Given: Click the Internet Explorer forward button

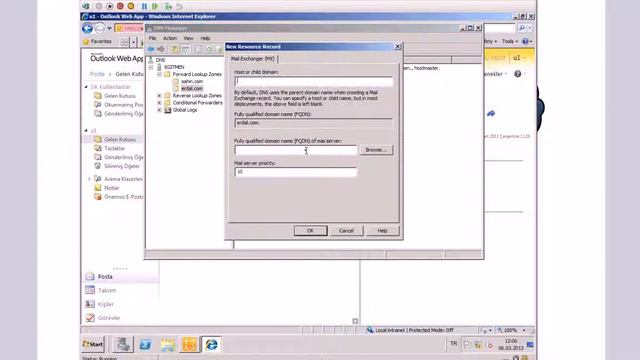Looking at the screenshot, I should [100, 28].
